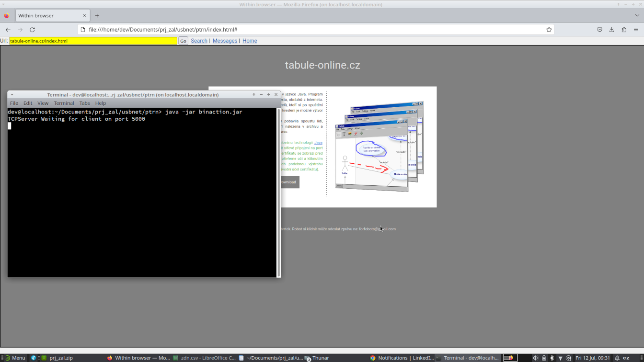Follow the Messages link
The height and width of the screenshot is (362, 644).
click(225, 41)
